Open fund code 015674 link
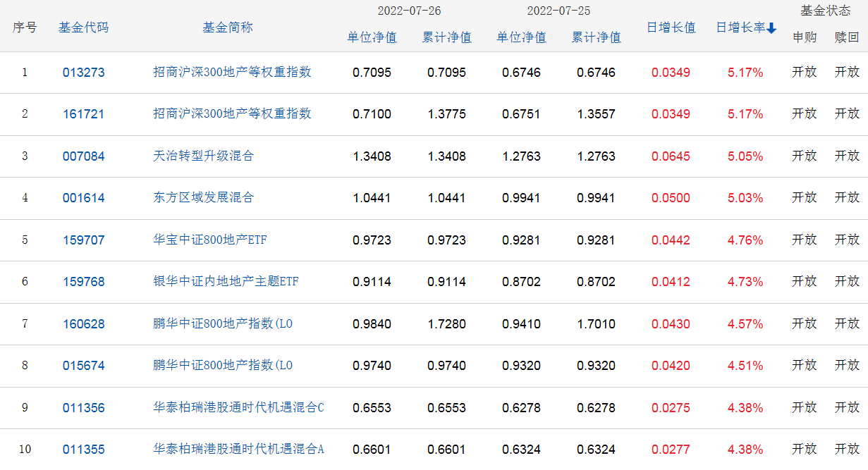The height and width of the screenshot is (470, 868). (x=83, y=366)
